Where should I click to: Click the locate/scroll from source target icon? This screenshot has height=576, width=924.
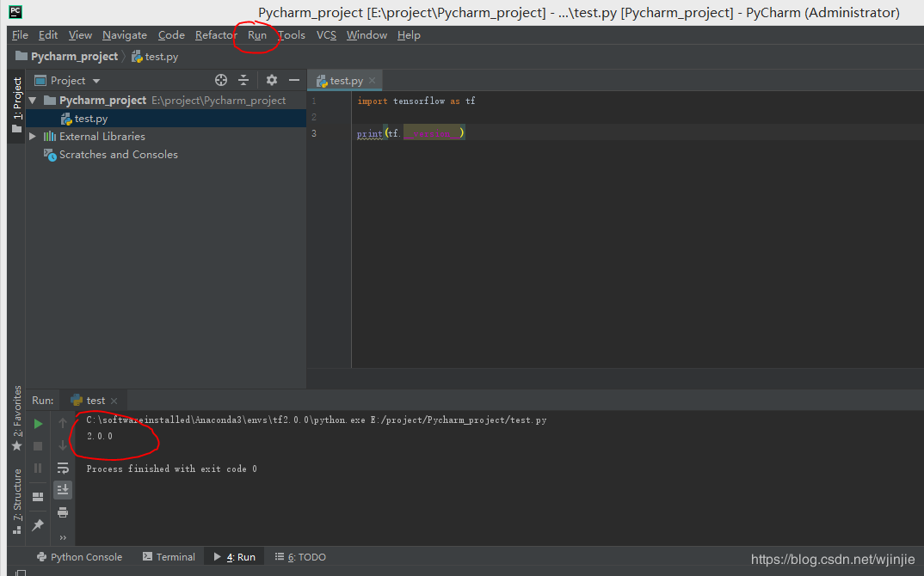tap(221, 80)
